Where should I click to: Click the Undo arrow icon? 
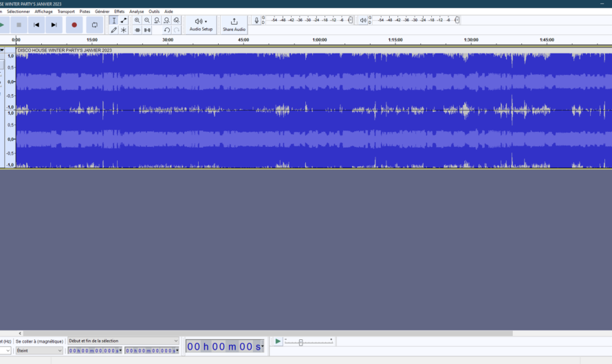(x=166, y=30)
